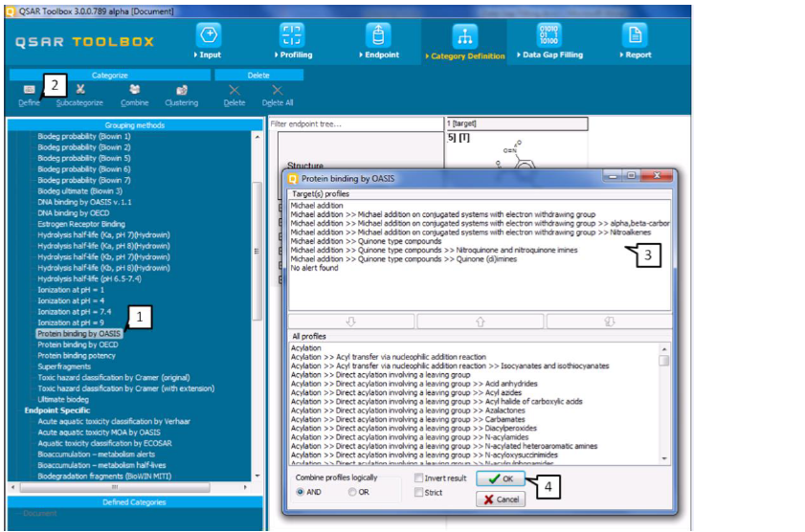This screenshot has width=805, height=532.
Task: Select Biodegradation fragments (BioWIN MITI)
Action: [x=104, y=477]
